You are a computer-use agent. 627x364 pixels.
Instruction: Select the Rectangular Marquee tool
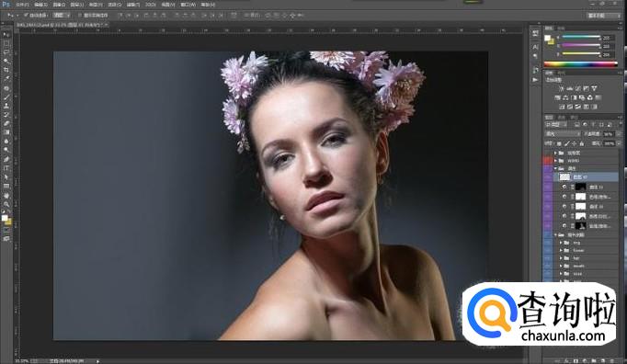[6, 43]
